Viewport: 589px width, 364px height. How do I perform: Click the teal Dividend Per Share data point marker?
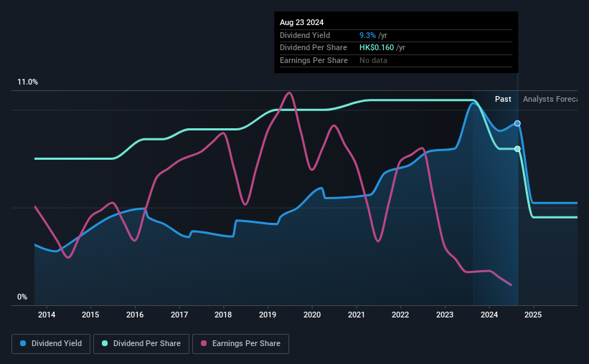click(x=517, y=149)
